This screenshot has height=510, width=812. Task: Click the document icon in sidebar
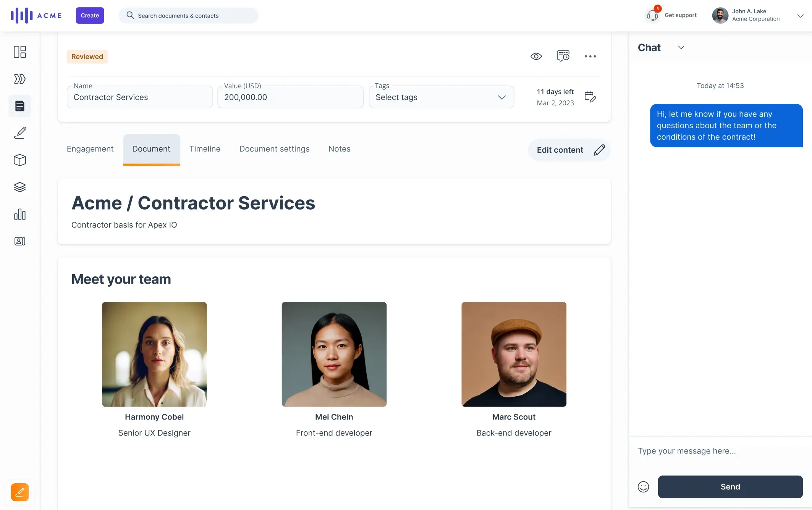click(x=19, y=107)
